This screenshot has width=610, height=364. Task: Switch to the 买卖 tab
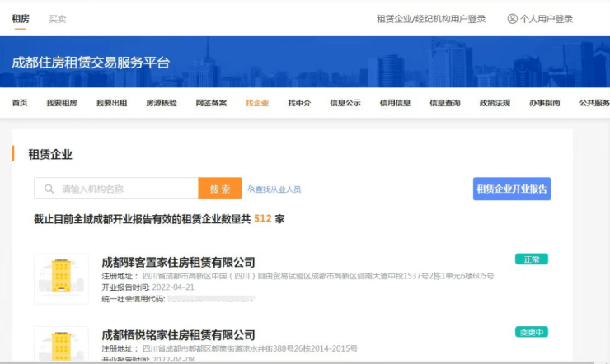[x=57, y=19]
